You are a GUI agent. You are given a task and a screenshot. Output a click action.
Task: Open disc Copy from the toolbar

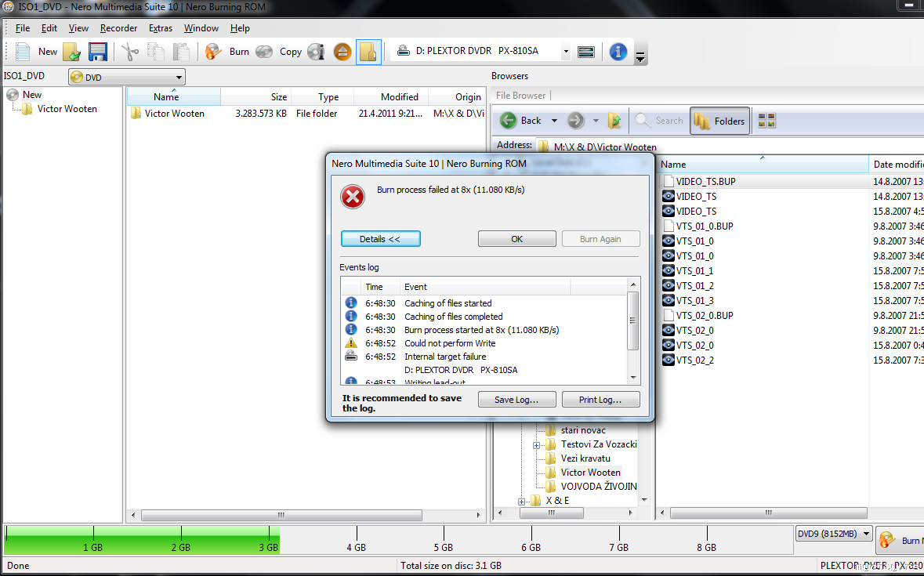279,51
